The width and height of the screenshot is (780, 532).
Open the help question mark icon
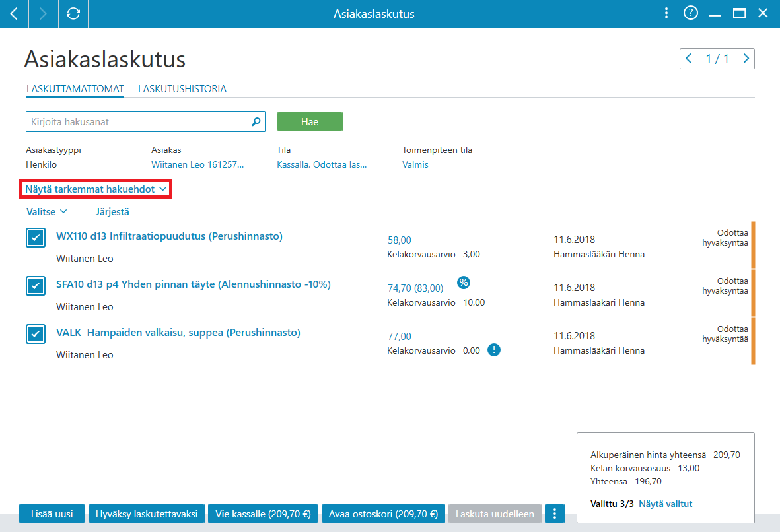pyautogui.click(x=690, y=13)
